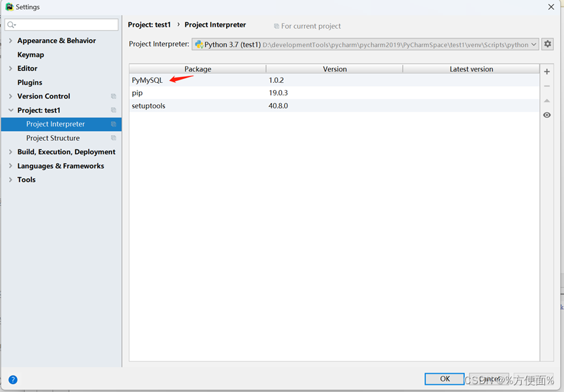Open the Project Interpreter dropdown
Screen dimensions: 564x392
click(x=365, y=44)
